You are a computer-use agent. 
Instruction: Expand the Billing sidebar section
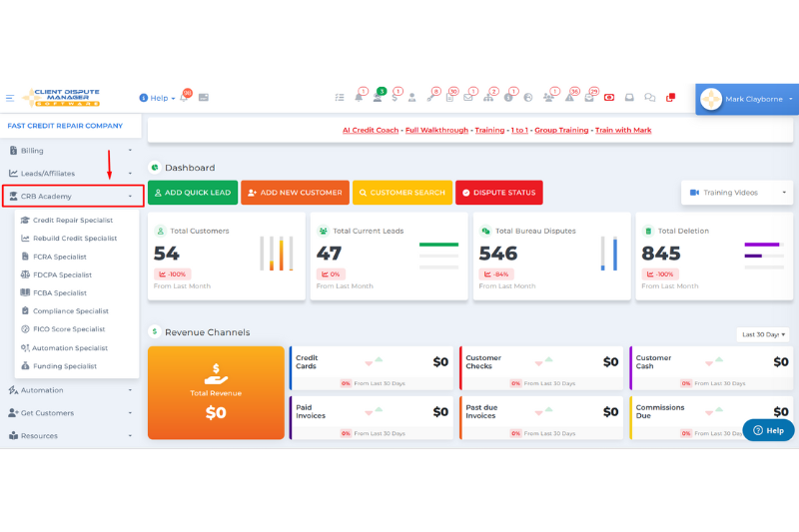71,151
